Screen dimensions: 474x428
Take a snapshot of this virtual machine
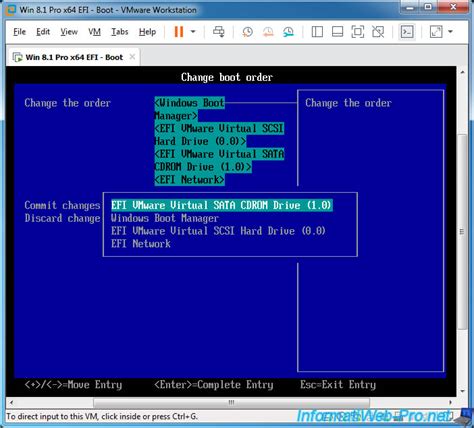[247, 32]
